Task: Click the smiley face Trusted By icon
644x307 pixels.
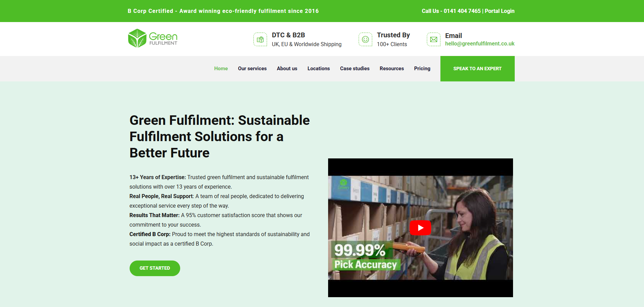Action: 365,39
